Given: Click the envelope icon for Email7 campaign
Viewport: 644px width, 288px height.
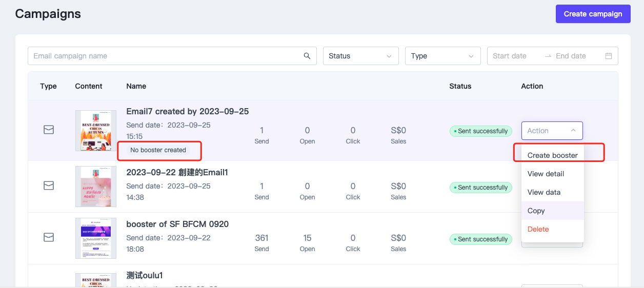Looking at the screenshot, I should (x=49, y=130).
